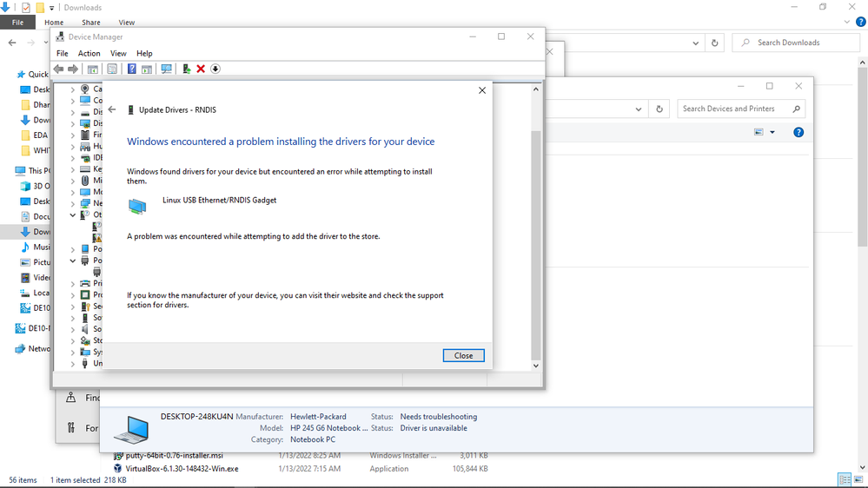Select the Mice category mouse icon
This screenshot has height=488, width=868.
click(84, 181)
